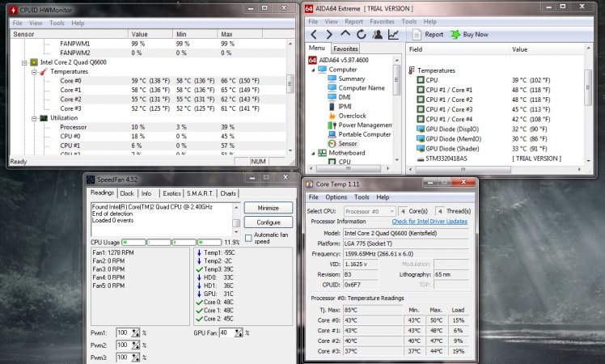This screenshot has height=364, width=605.
Task: Switch to Exotics tab in SpeedFan
Action: [x=171, y=193]
